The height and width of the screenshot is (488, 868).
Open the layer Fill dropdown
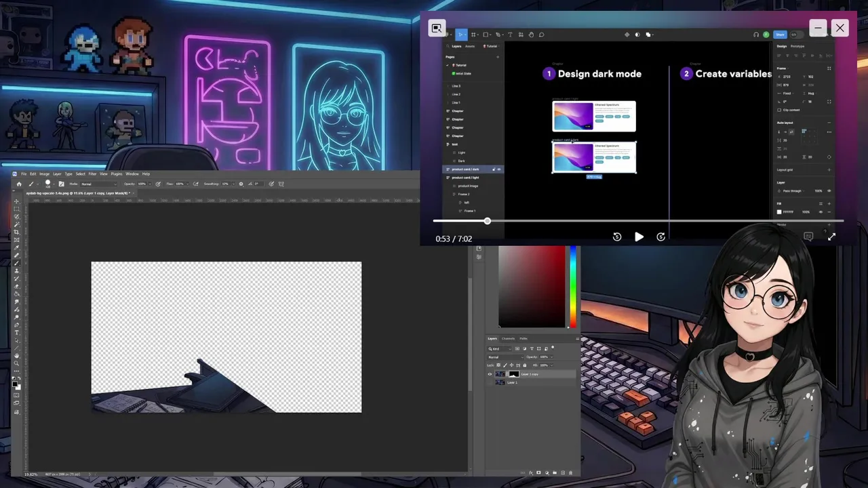click(551, 365)
